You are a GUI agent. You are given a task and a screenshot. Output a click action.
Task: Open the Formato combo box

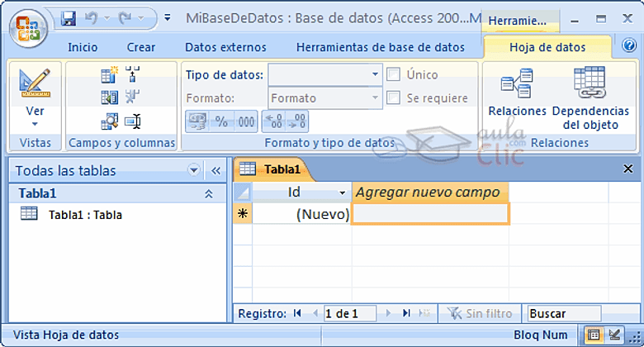coord(324,98)
